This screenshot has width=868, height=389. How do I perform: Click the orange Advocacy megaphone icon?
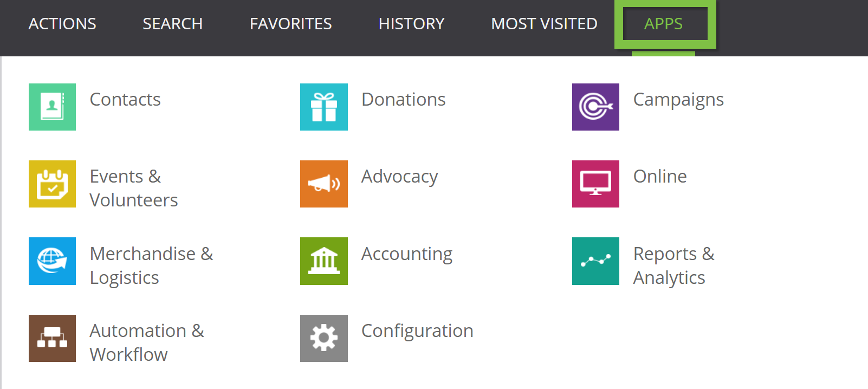(x=324, y=184)
